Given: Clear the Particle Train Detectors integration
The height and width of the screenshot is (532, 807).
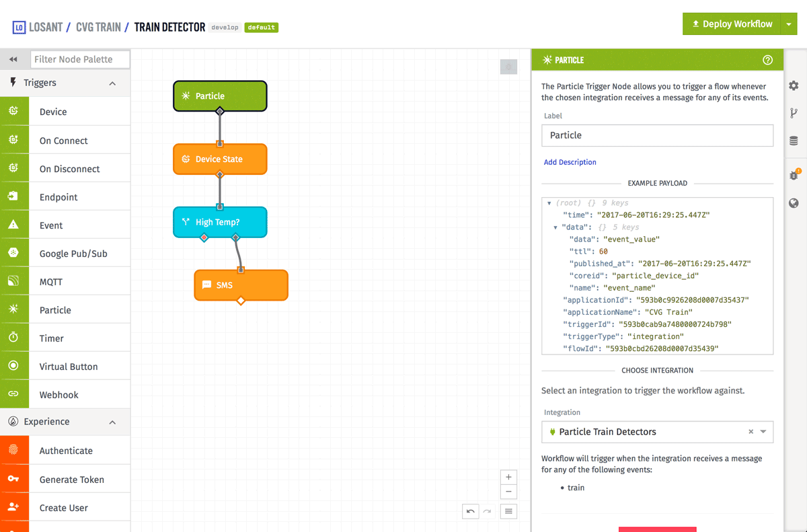Looking at the screenshot, I should tap(751, 432).
